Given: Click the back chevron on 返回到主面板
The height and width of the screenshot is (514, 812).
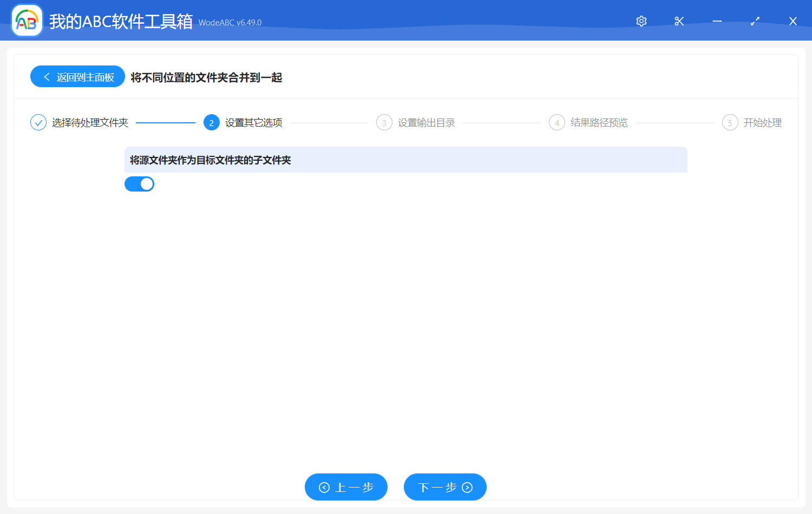Looking at the screenshot, I should (x=46, y=76).
